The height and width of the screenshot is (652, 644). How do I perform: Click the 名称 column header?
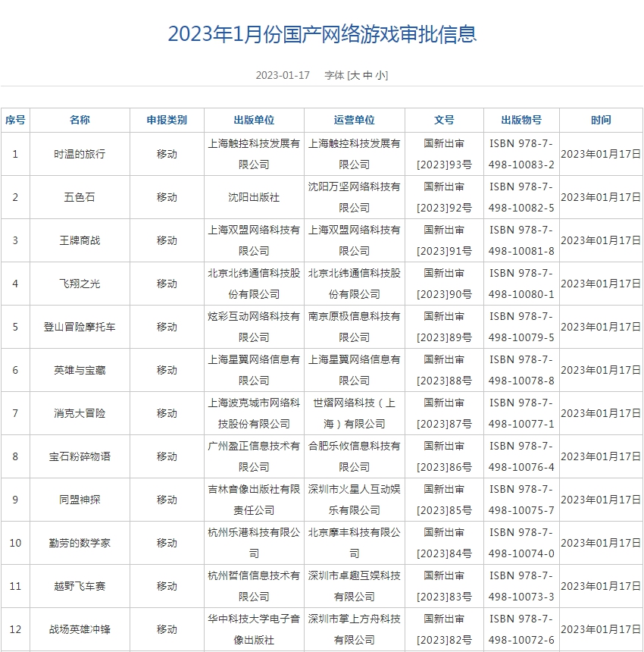[x=80, y=121]
